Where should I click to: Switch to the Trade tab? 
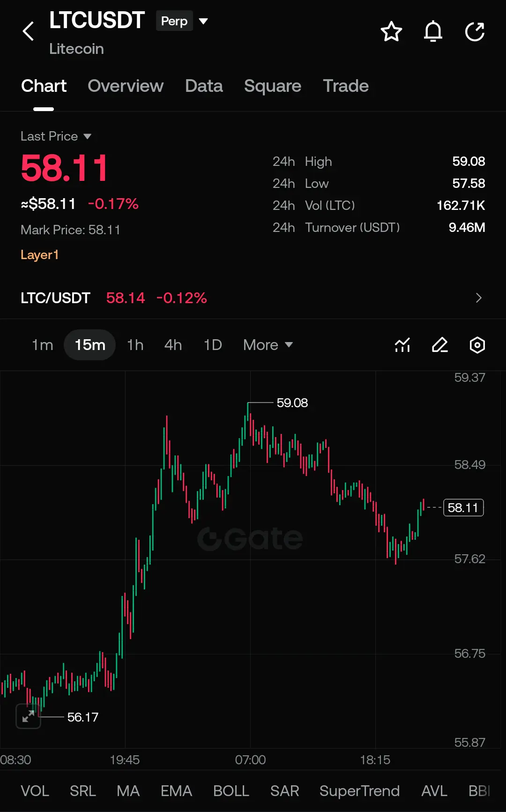pos(346,86)
